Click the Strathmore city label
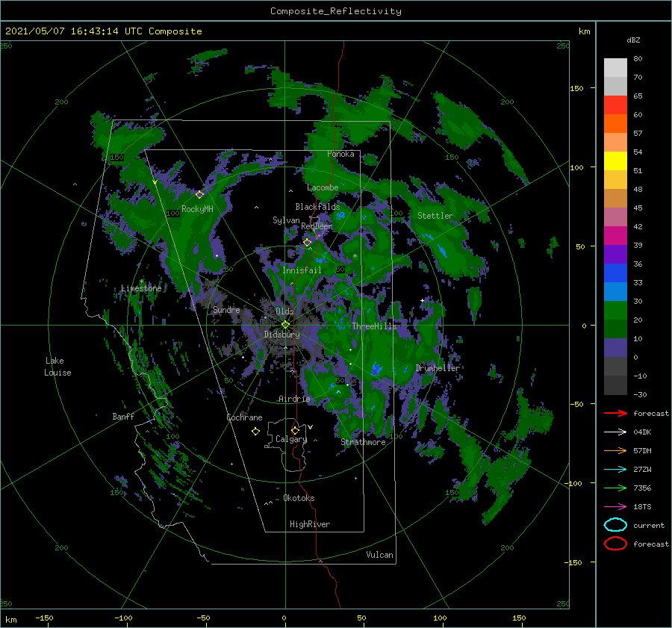Image resolution: width=672 pixels, height=628 pixels. [x=363, y=442]
